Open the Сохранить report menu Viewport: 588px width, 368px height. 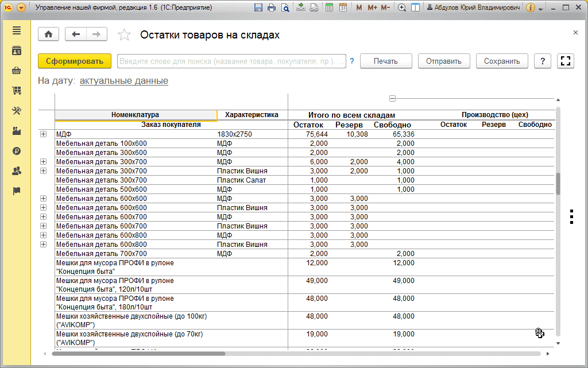click(501, 61)
